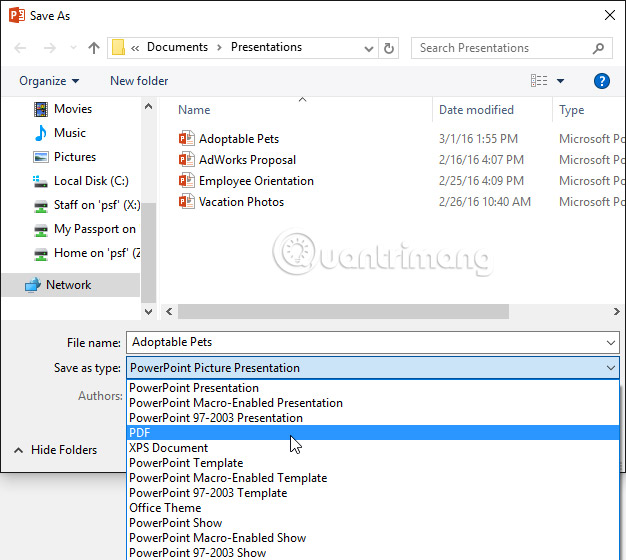Choose PowerPoint Macro-Enabled Show type
This screenshot has height=560, width=626.
click(x=373, y=538)
